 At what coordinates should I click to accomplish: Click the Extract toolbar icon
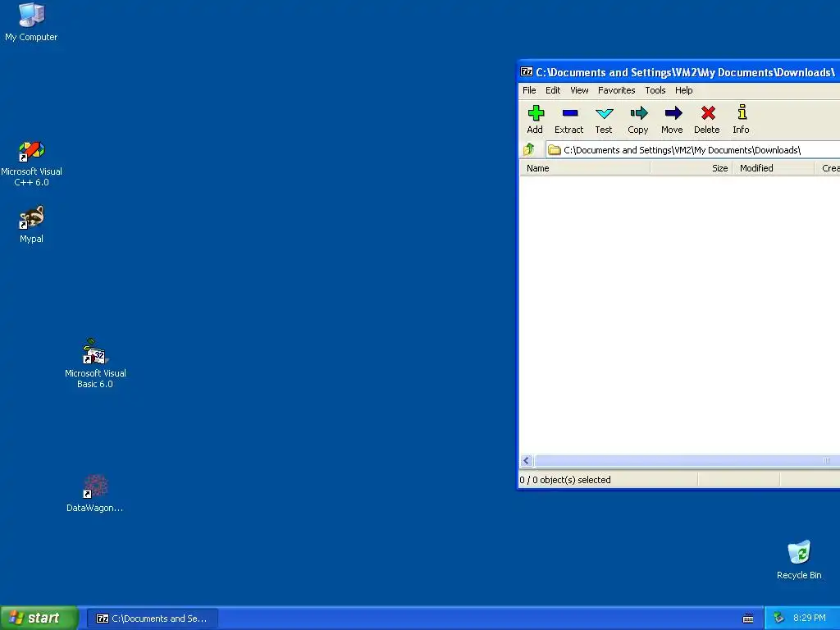[569, 119]
